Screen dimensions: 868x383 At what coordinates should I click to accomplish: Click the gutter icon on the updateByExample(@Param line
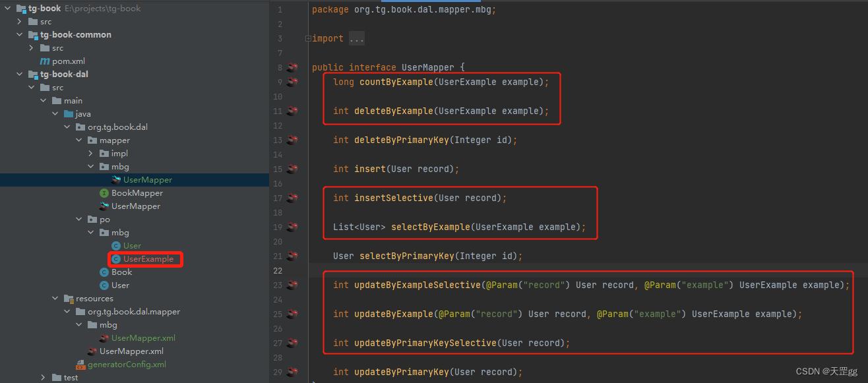click(292, 314)
